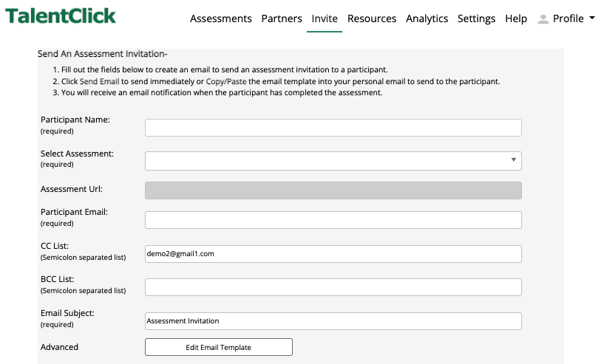Image resolution: width=604 pixels, height=364 pixels.
Task: Click the Profile text label
Action: (569, 18)
